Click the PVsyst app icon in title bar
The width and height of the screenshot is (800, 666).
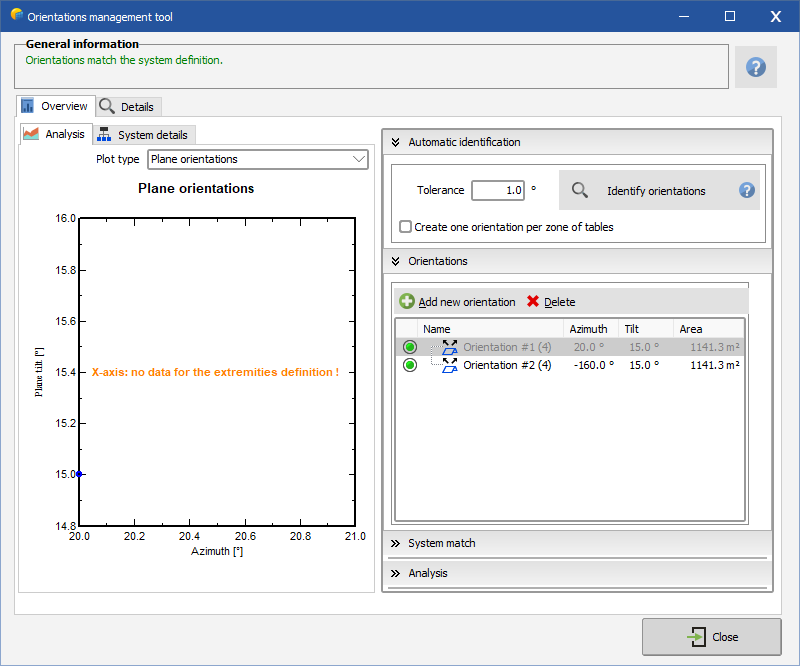coord(17,15)
